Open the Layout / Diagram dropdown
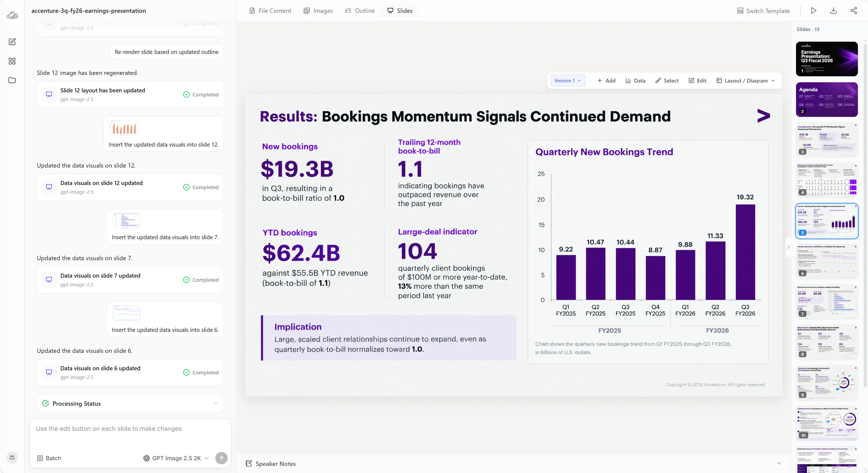This screenshot has height=473, width=868. (746, 80)
